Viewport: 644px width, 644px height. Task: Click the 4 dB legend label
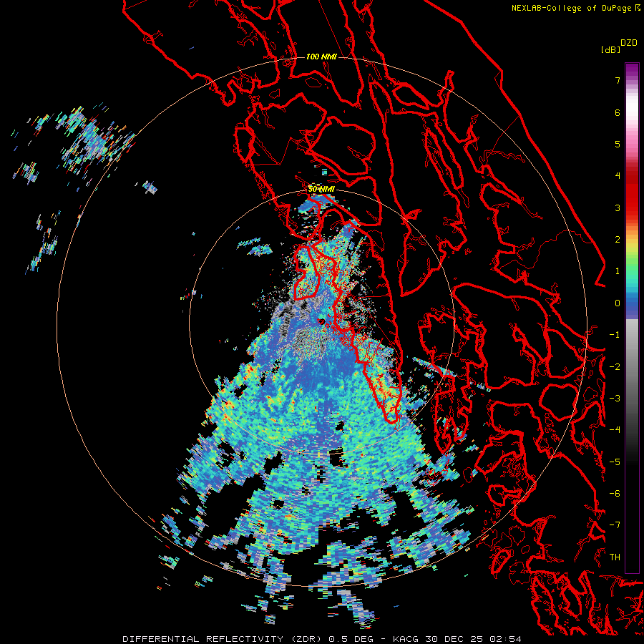coord(618,176)
